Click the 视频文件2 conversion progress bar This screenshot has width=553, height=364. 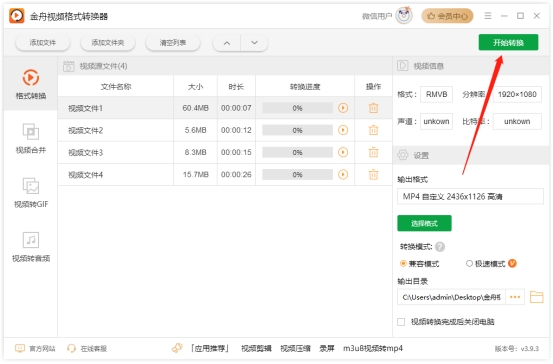(297, 130)
